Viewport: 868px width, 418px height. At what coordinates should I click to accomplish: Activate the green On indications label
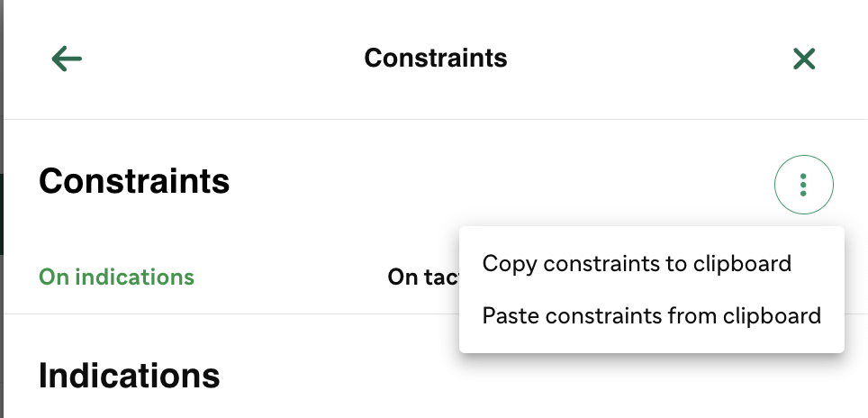116,277
